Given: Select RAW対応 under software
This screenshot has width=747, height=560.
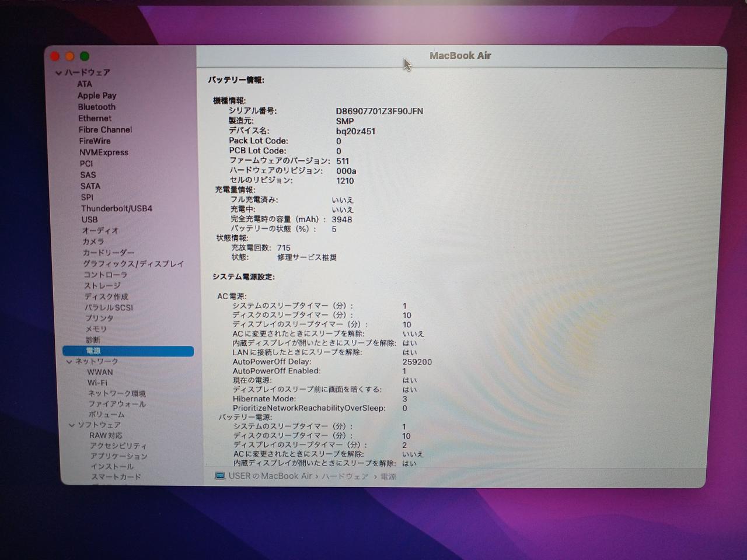Looking at the screenshot, I should coord(106,436).
